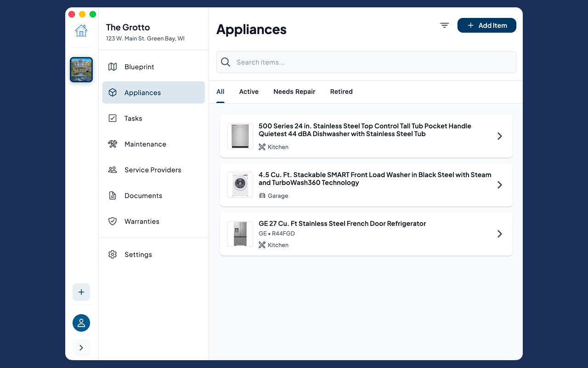Expand washer item with chevron arrow
The height and width of the screenshot is (368, 588).
point(500,185)
